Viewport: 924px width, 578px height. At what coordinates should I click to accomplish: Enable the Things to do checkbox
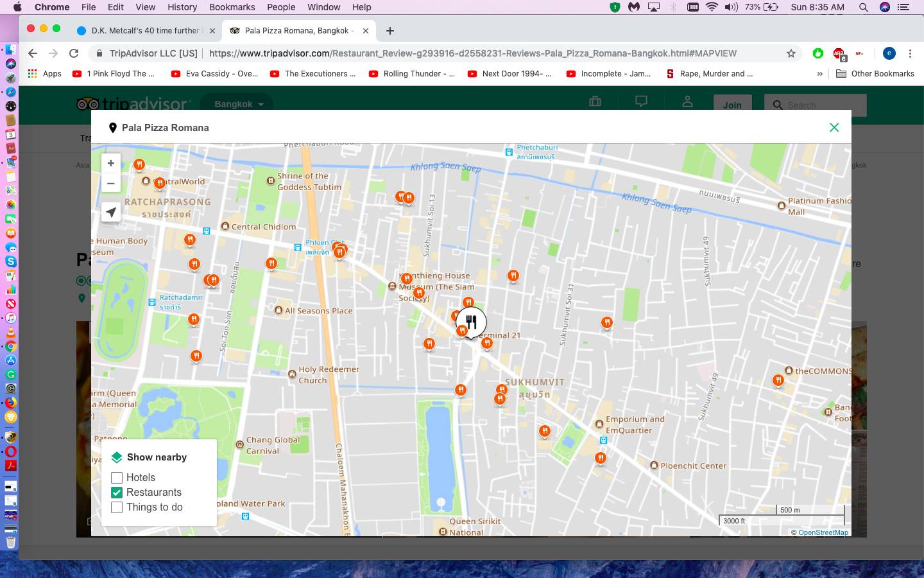117,507
